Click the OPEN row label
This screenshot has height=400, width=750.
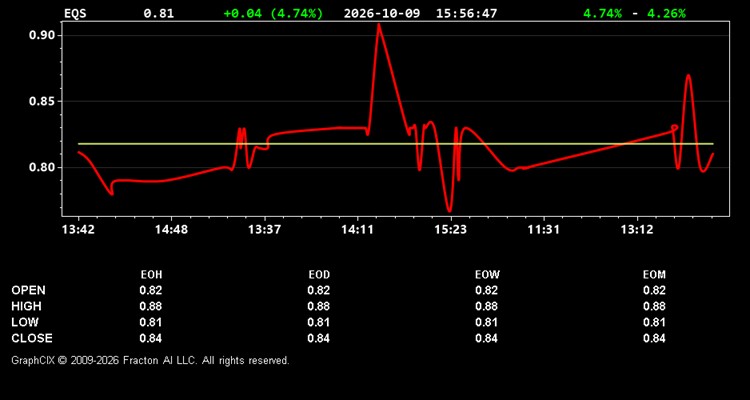click(x=29, y=290)
